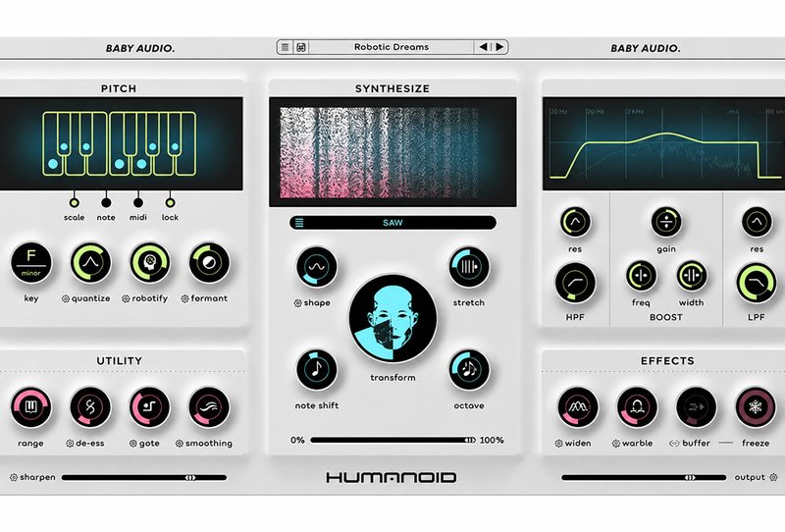Open the SAW waveform selector dropdown
Viewport: 785px width, 532px height.
(393, 223)
